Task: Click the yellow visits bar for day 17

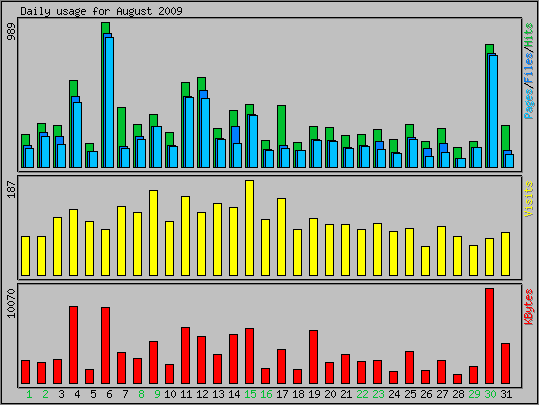Action: pos(282,237)
